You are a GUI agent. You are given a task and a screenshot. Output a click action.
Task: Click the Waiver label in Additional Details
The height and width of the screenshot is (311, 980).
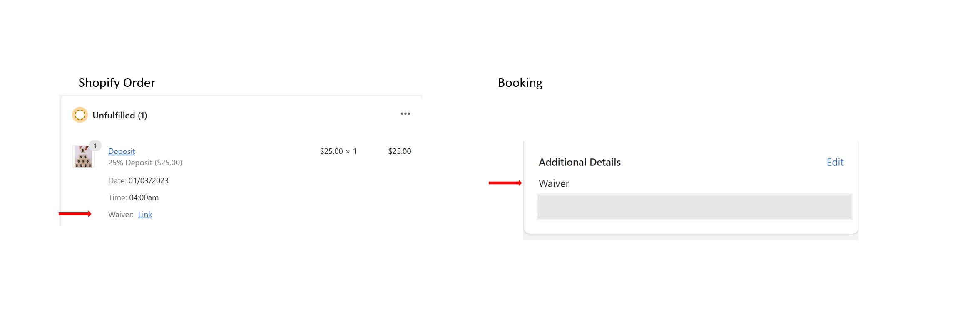click(554, 183)
